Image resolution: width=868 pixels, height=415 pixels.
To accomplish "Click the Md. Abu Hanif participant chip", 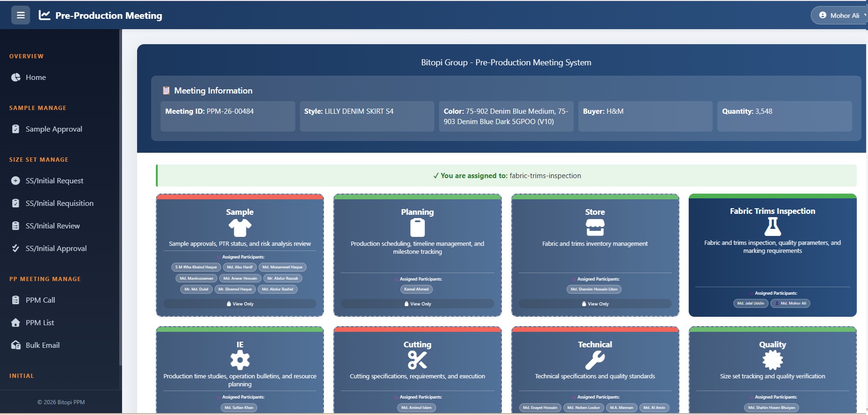I will [x=239, y=267].
